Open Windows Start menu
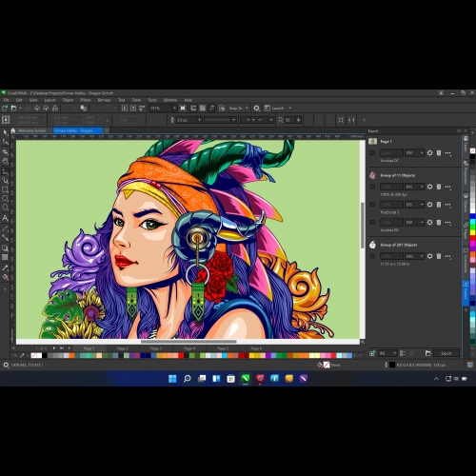Image resolution: width=476 pixels, height=476 pixels. 172,378
